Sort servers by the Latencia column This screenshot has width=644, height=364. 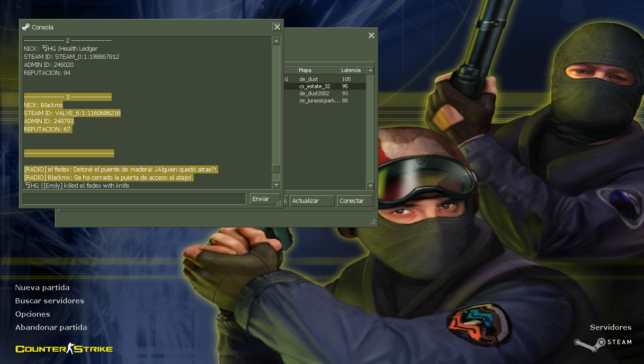point(353,70)
